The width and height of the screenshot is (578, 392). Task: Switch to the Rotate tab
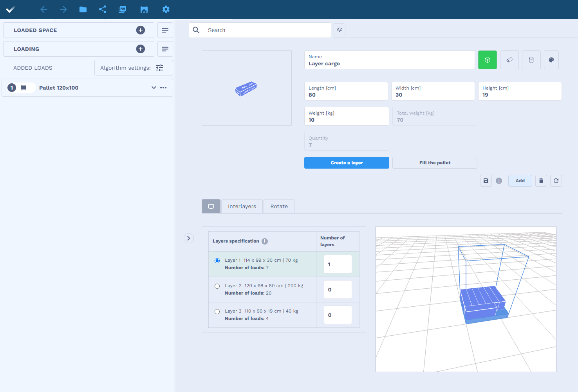click(279, 206)
